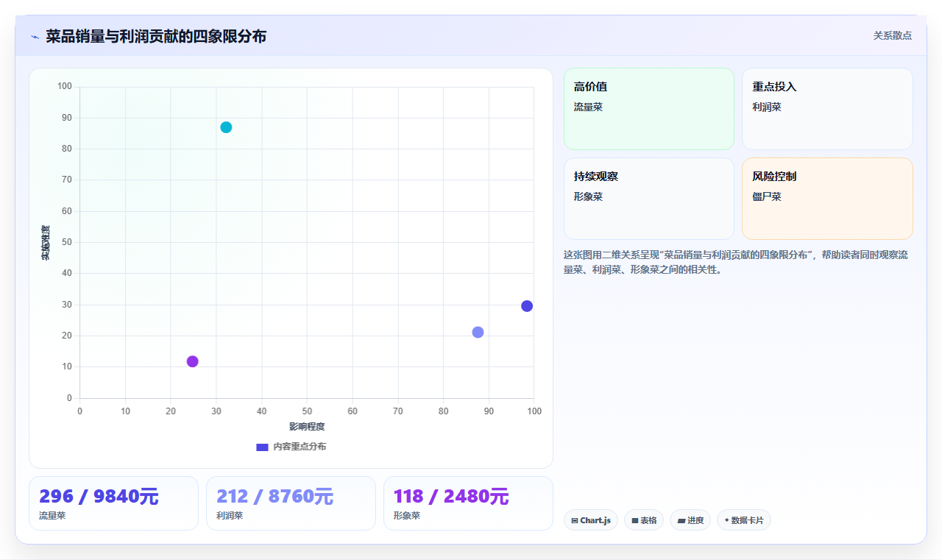This screenshot has height=560, width=942.
Task: Open the 重点投入 quadrant card
Action: point(827,109)
